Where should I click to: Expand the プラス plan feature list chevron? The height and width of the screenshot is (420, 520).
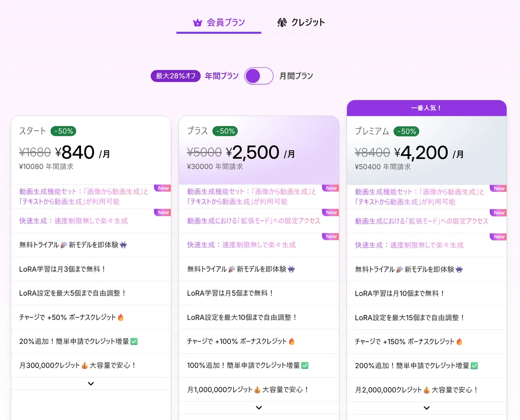click(259, 407)
